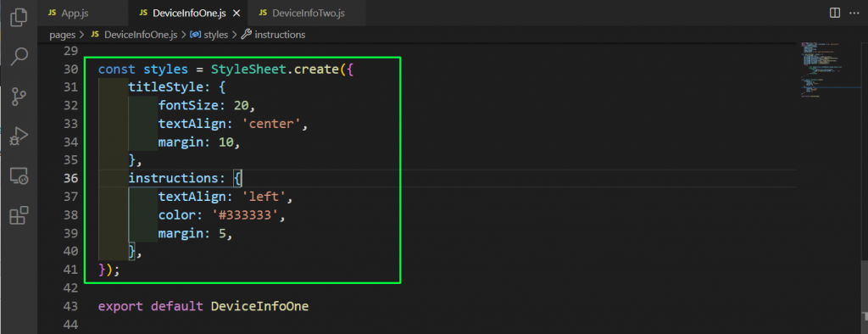Click the export keyword on line 43
This screenshot has width=868, height=334.
[x=120, y=306]
